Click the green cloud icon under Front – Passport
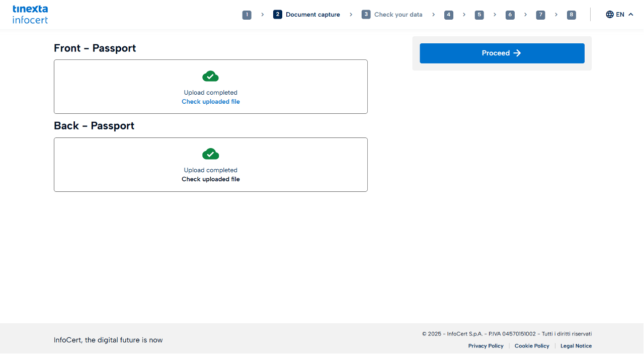The width and height of the screenshot is (644, 354). [x=210, y=76]
